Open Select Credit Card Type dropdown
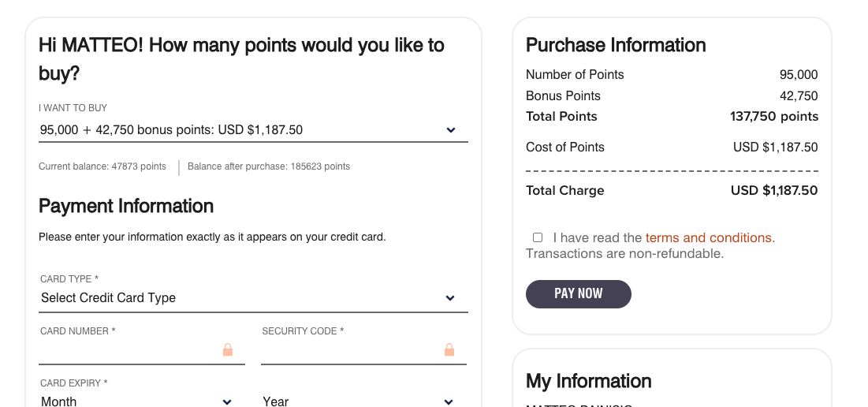 254,298
